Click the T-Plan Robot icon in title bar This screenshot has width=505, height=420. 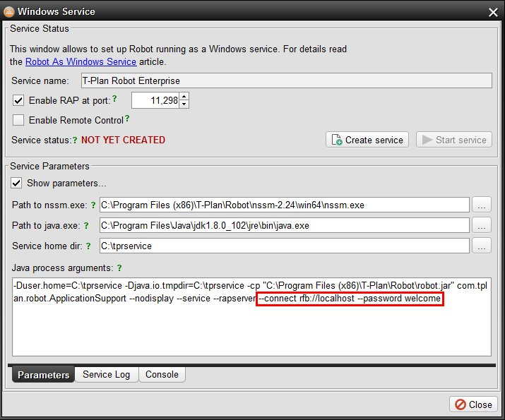click(8, 11)
